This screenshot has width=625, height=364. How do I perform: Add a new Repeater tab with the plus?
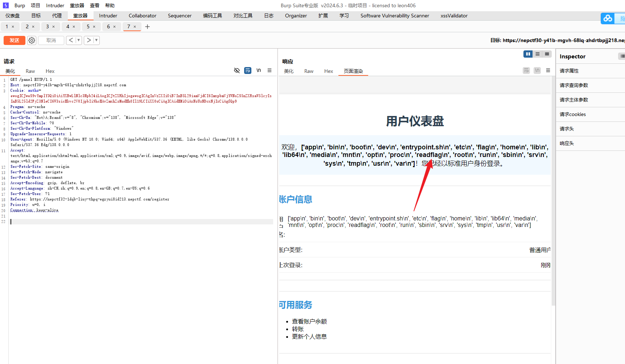tap(147, 26)
